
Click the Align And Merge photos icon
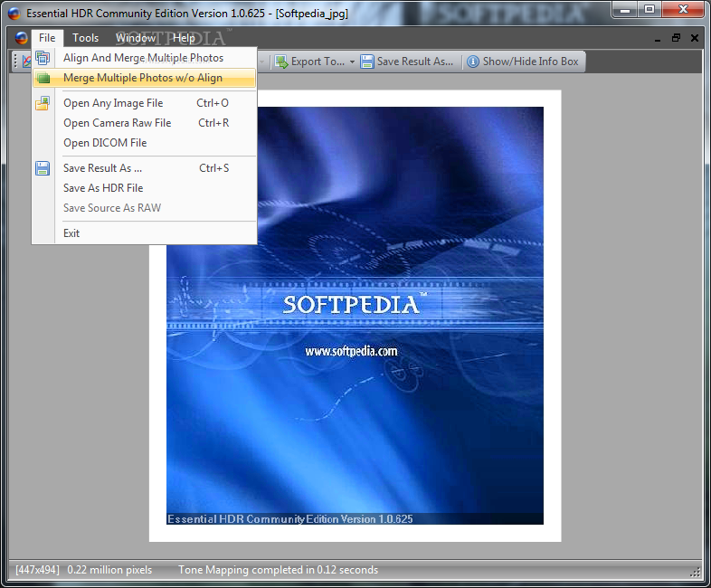(x=43, y=58)
